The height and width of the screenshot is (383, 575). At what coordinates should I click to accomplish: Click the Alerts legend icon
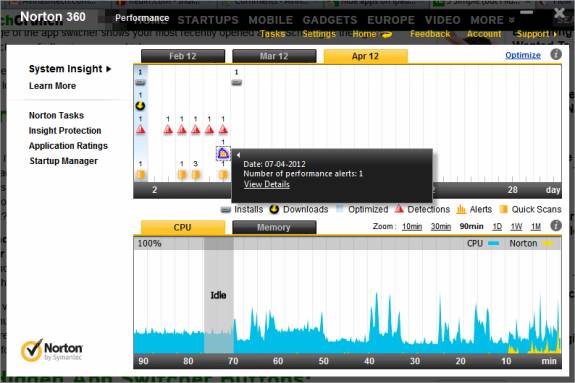[461, 209]
